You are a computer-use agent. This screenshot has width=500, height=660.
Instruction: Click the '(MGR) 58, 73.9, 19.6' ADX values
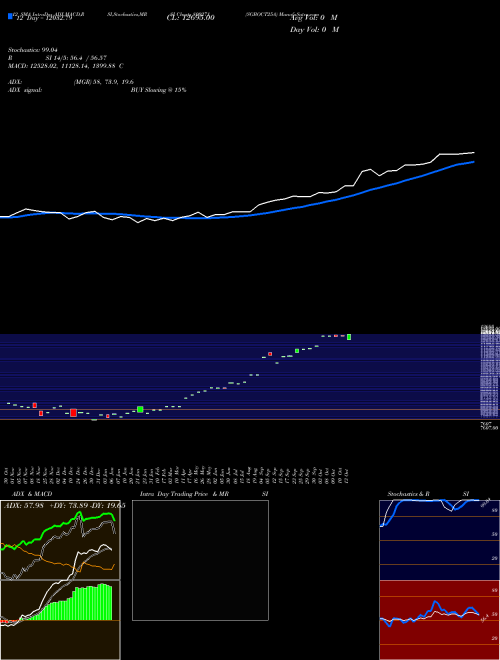[x=104, y=82]
